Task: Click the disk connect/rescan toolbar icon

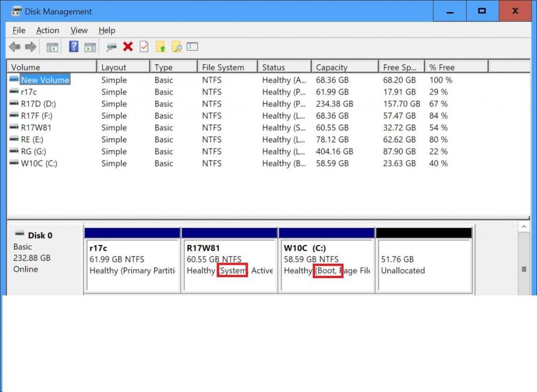Action: pos(111,47)
